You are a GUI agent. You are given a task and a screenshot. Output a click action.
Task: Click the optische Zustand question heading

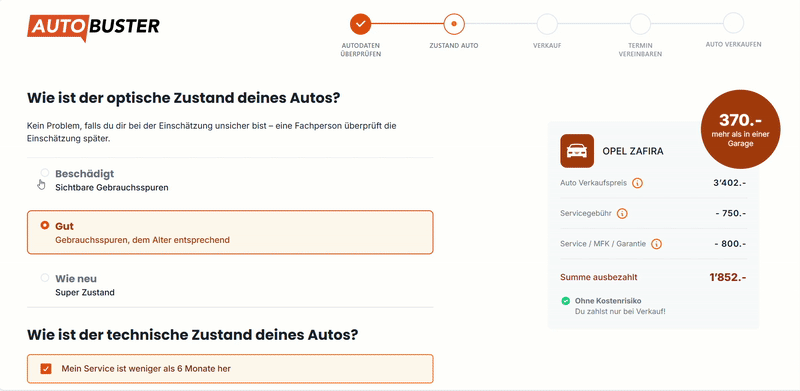pos(183,97)
